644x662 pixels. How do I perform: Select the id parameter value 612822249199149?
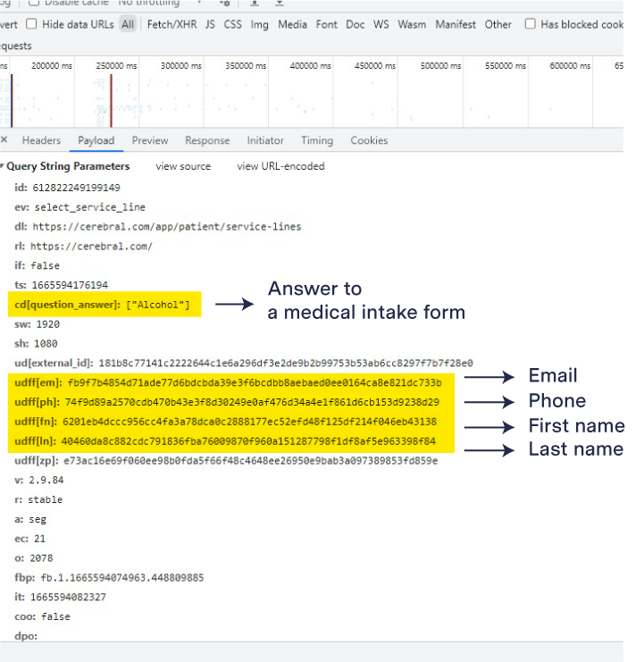pos(77,188)
